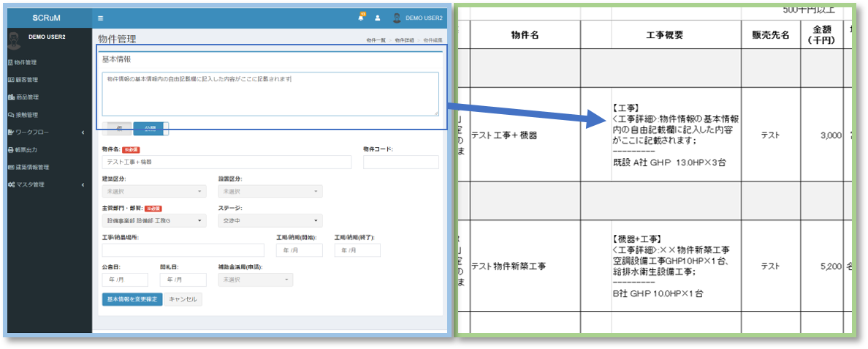Click the 公告日 date field
Image resolution: width=868 pixels, height=349 pixels.
click(x=125, y=279)
